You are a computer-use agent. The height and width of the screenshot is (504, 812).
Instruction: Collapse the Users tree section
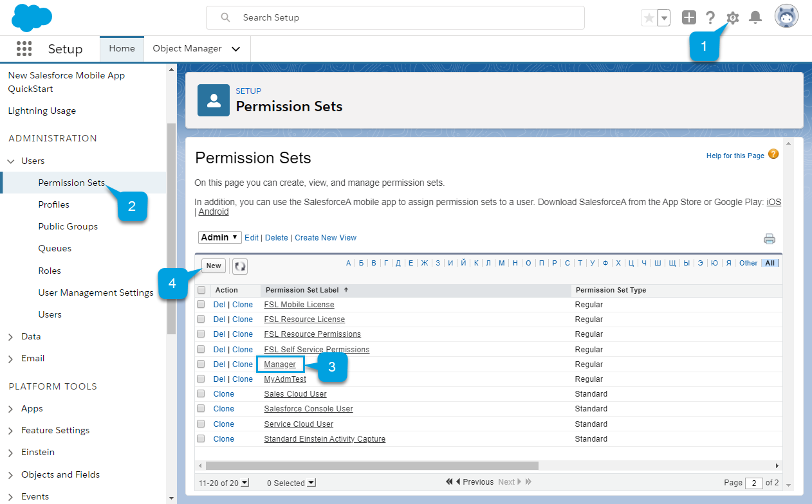point(10,161)
